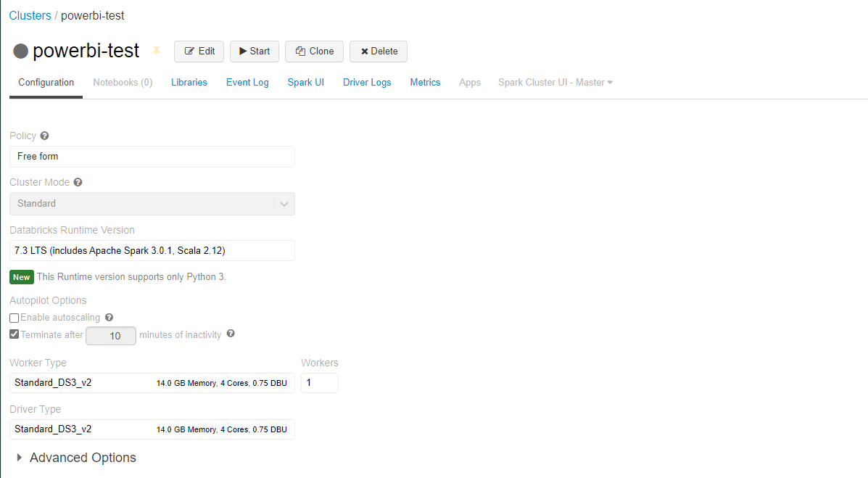Open the Metrics tab
The width and height of the screenshot is (868, 478).
pos(425,83)
